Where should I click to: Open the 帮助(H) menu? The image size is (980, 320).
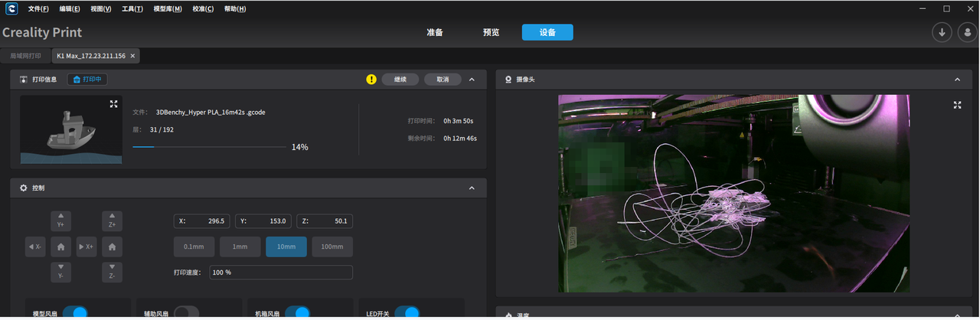tap(235, 9)
